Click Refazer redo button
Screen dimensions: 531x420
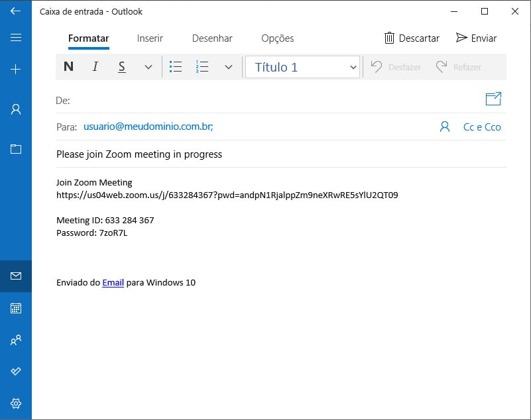pos(459,67)
